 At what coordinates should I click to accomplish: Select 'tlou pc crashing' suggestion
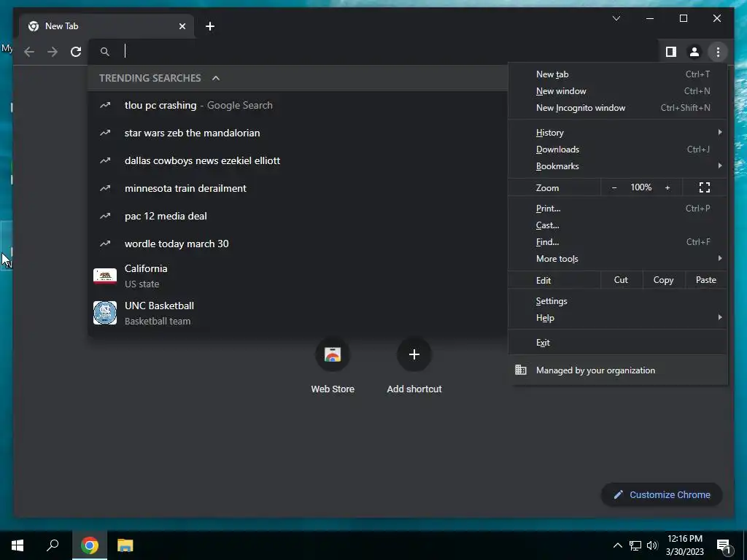pos(298,105)
